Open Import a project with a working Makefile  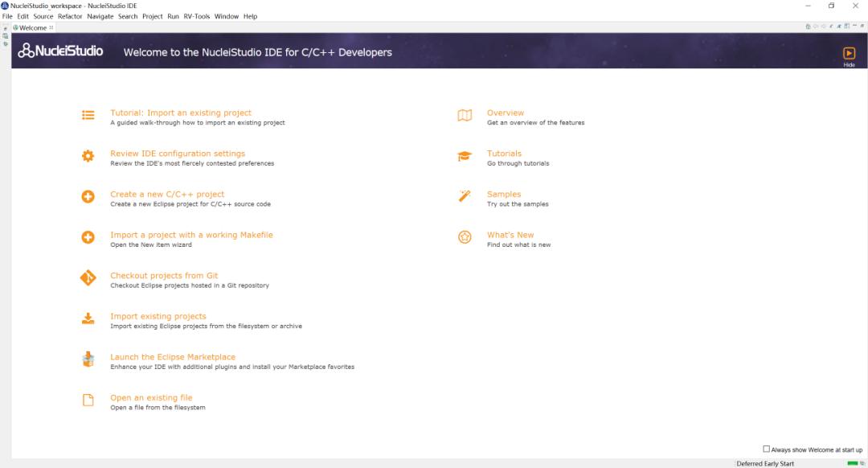pyautogui.click(x=191, y=235)
